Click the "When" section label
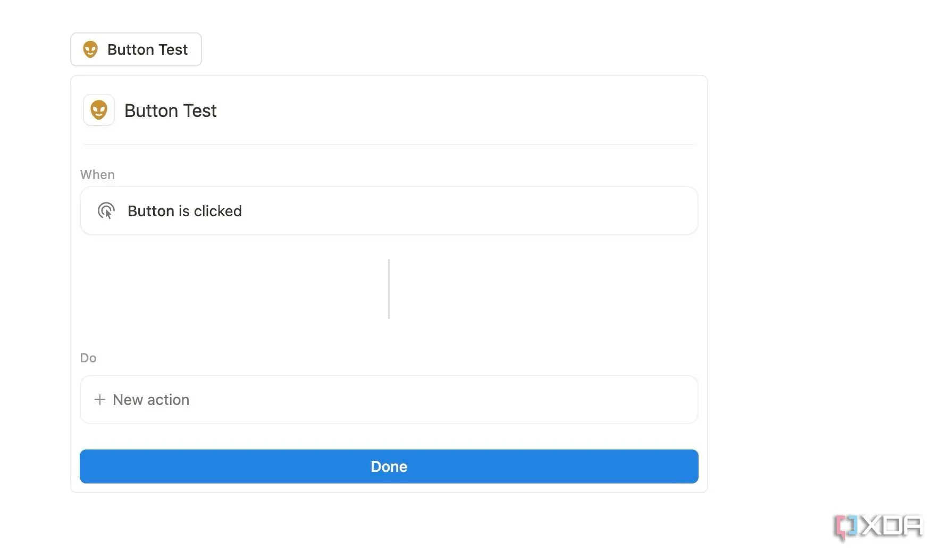 click(97, 175)
